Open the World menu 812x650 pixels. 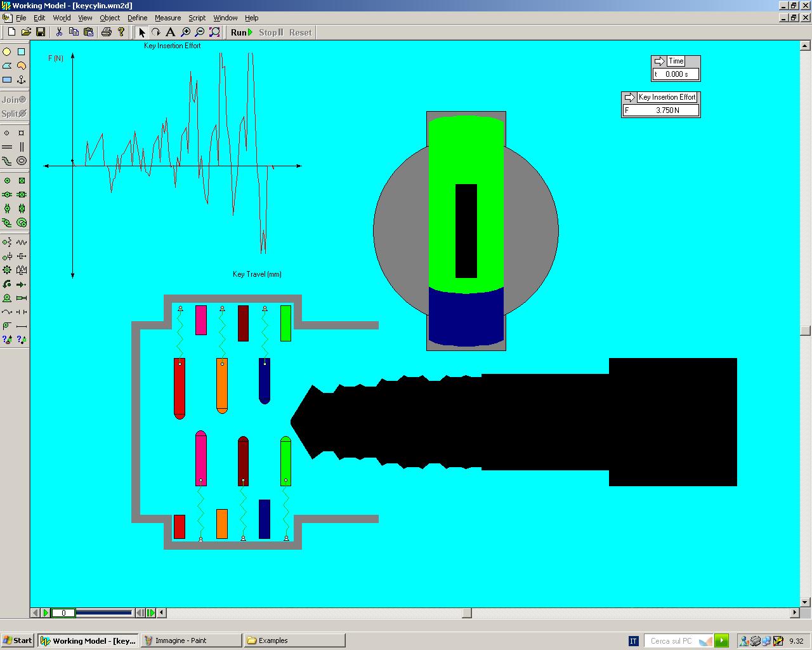[x=62, y=18]
